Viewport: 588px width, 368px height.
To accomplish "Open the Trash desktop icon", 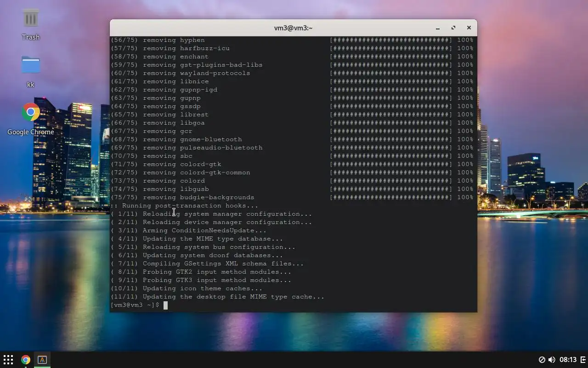I will (x=31, y=24).
